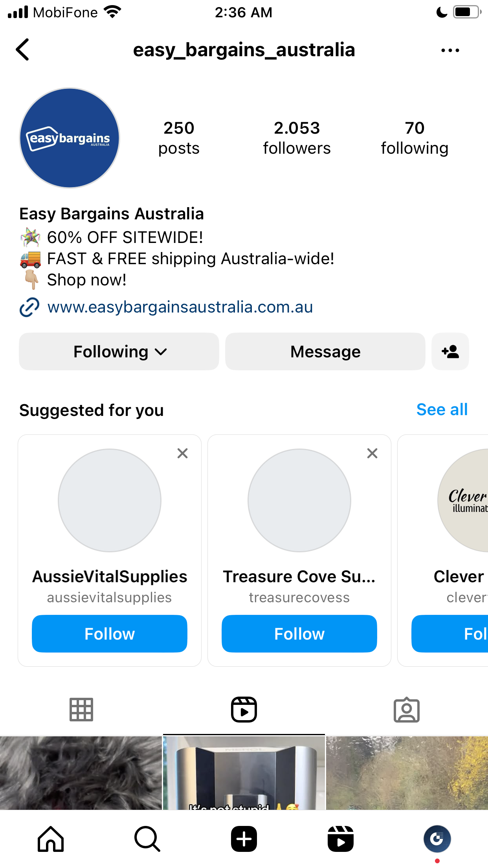
Task: Follow AussieVitalSupplies
Action: pos(110,634)
